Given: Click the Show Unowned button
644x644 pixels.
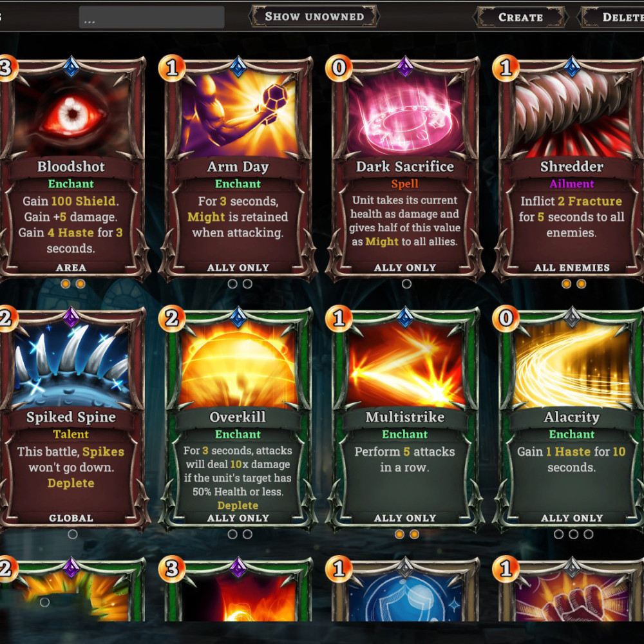Looking at the screenshot, I should pyautogui.click(x=314, y=17).
